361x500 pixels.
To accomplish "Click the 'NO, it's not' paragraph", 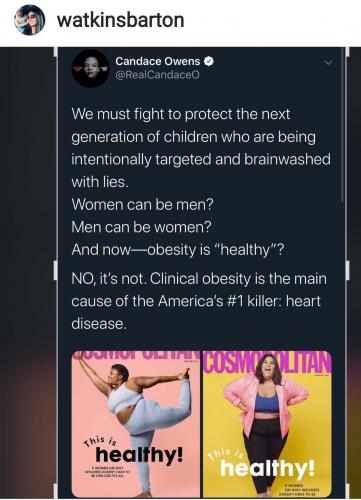I will pyautogui.click(x=199, y=301).
